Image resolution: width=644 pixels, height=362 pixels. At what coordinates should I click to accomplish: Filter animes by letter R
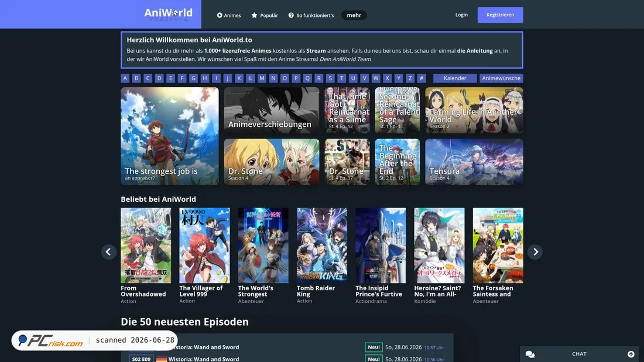[x=318, y=78]
